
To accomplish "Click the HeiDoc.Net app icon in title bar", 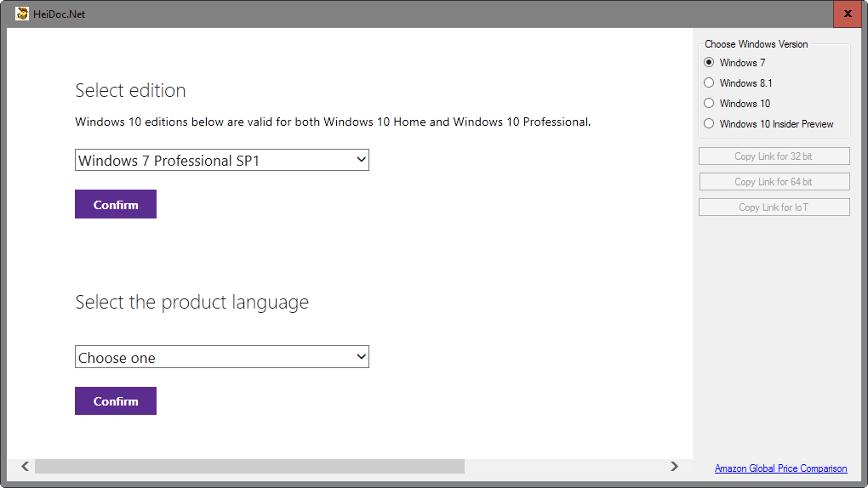I will pos(21,14).
